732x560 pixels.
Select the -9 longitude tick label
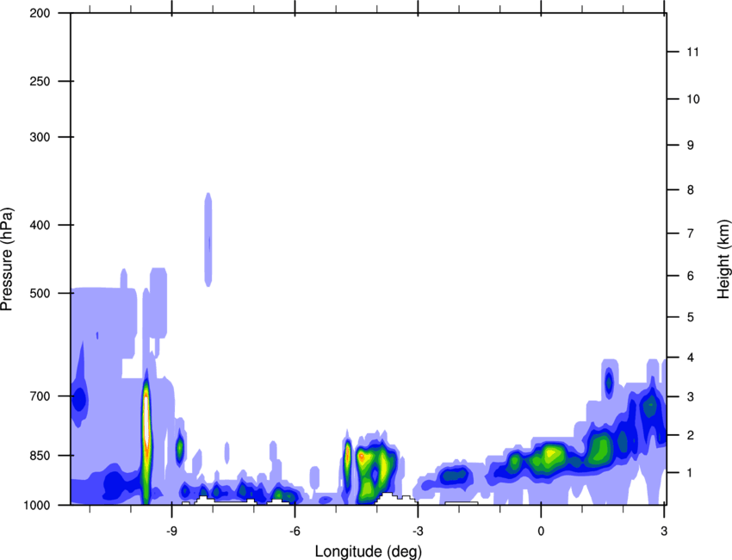pyautogui.click(x=172, y=531)
